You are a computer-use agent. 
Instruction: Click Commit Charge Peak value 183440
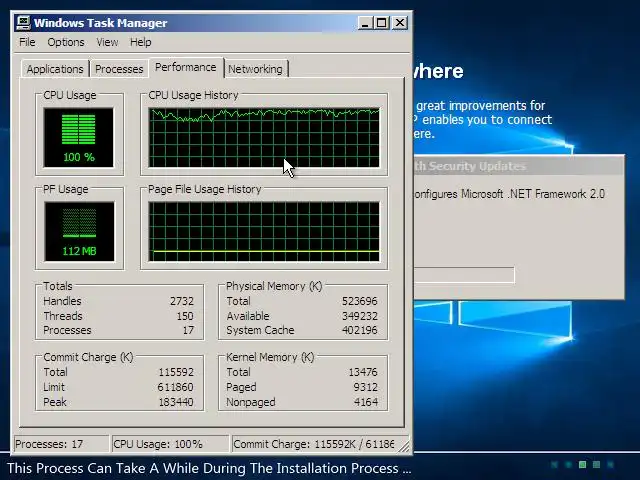pyautogui.click(x=176, y=402)
